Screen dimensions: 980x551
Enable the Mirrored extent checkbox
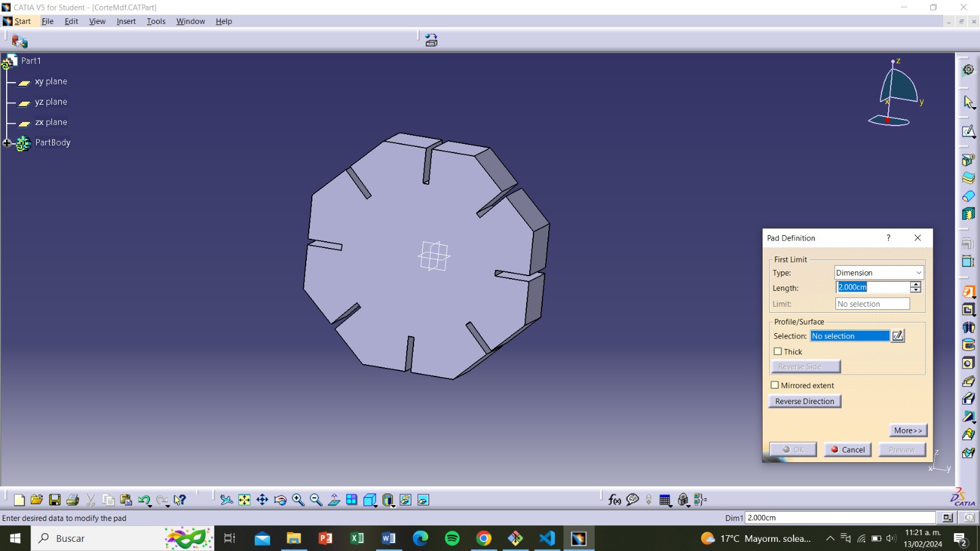[775, 385]
